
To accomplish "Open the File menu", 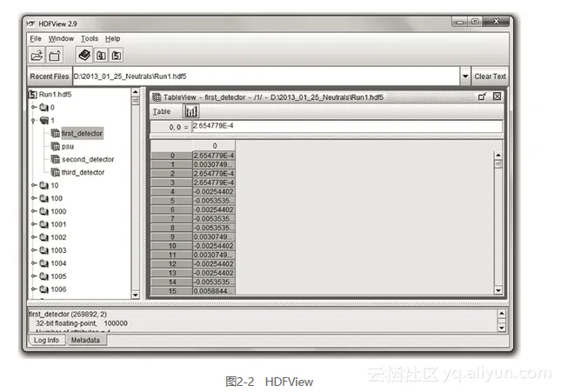I will coord(36,38).
